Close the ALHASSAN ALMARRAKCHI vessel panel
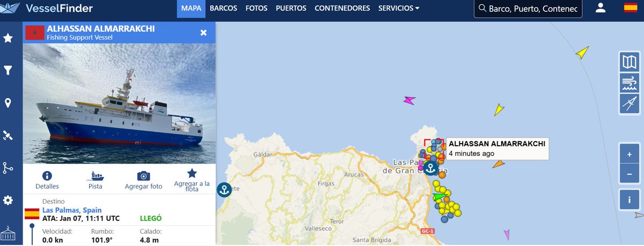This screenshot has height=246, width=644. 203,33
